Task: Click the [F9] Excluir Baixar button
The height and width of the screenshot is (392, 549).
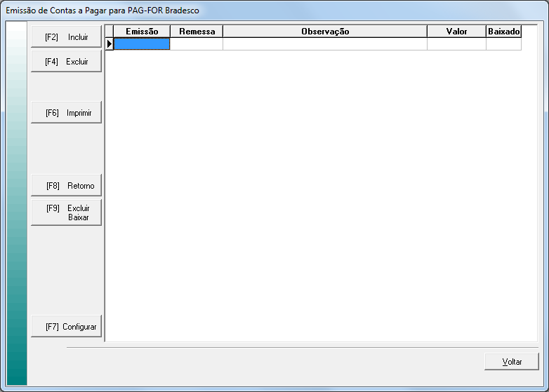Action: click(x=66, y=212)
